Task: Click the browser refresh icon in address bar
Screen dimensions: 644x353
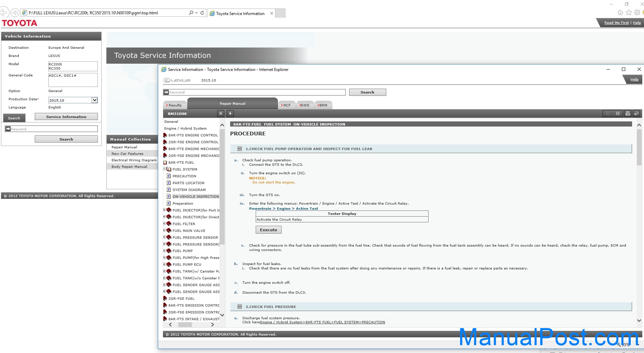Action: 202,13
